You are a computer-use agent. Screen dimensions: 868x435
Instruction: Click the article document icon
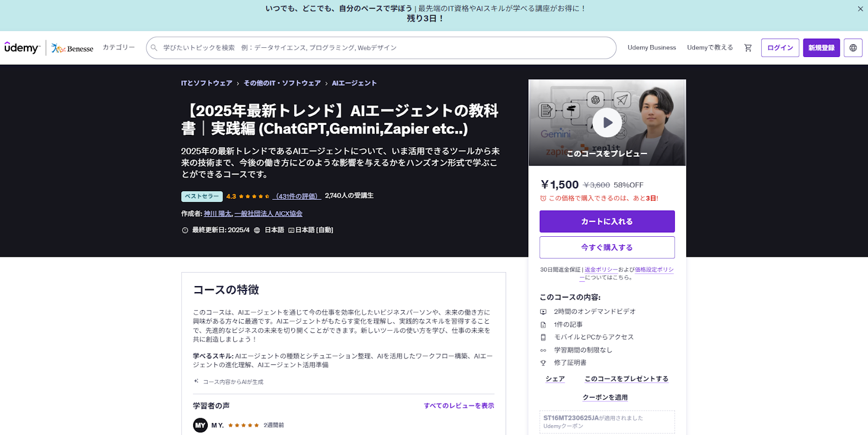click(x=543, y=325)
